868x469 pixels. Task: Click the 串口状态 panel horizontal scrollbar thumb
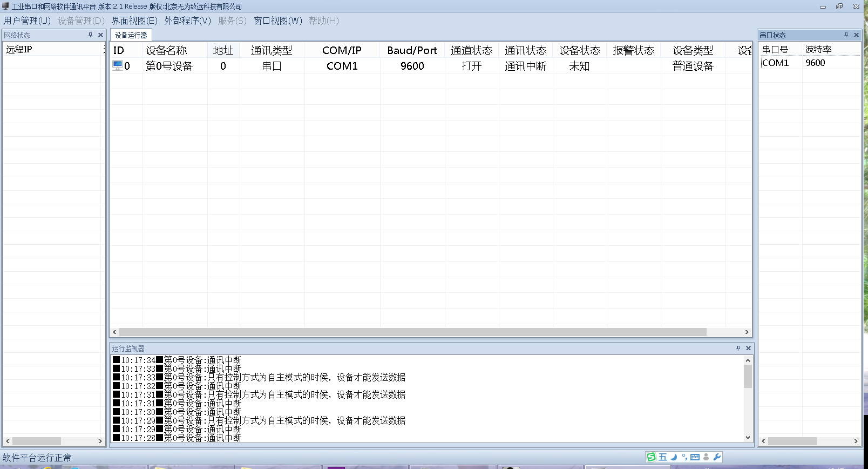click(792, 441)
